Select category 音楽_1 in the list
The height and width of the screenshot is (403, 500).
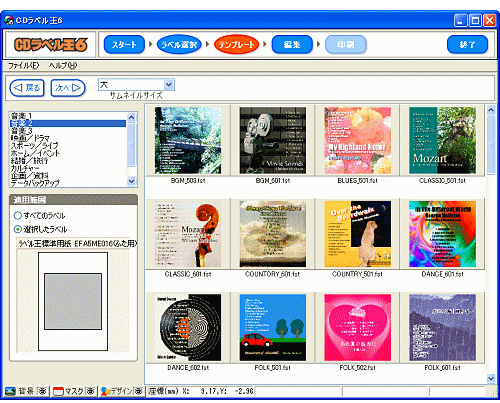coord(68,116)
